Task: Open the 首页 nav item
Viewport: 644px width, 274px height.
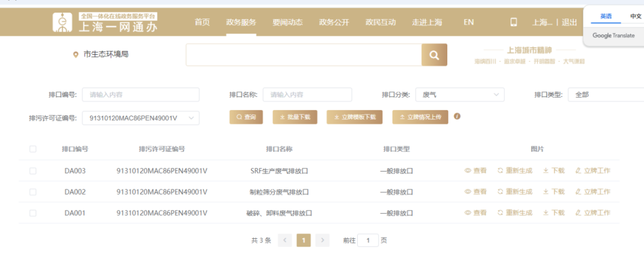Action: (202, 22)
